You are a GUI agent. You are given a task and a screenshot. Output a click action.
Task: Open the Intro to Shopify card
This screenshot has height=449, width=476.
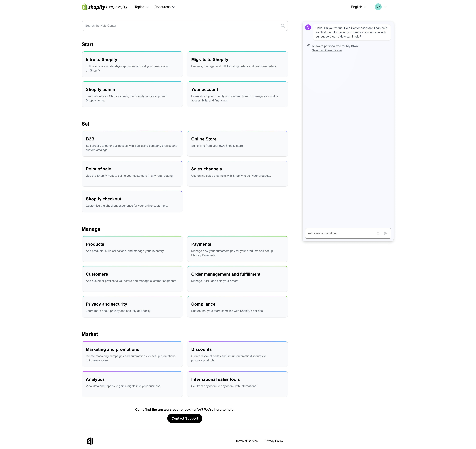click(x=132, y=64)
